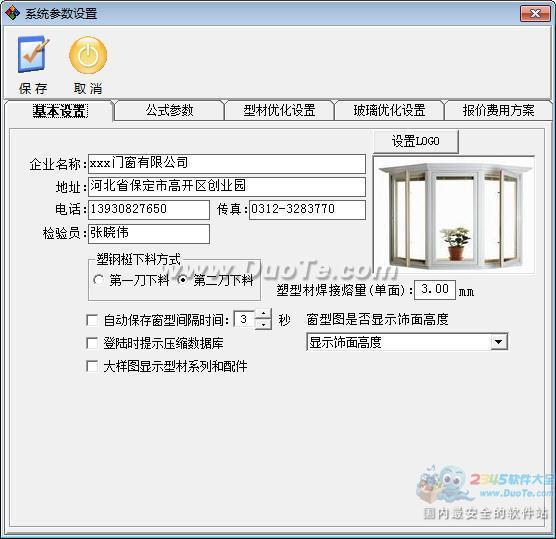This screenshot has height=539, width=556.
Task: Click the 塑型材焊接熔量 value field
Action: pos(435,290)
